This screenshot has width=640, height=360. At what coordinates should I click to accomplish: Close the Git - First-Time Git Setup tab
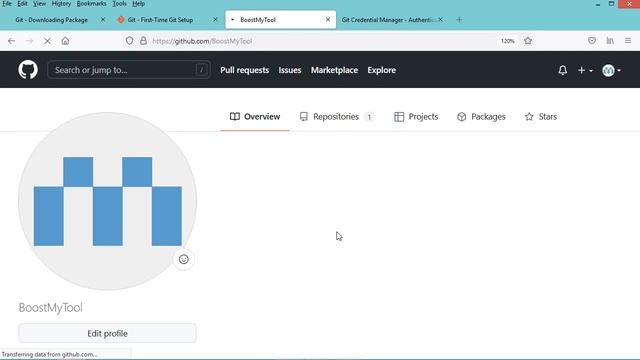pos(215,20)
